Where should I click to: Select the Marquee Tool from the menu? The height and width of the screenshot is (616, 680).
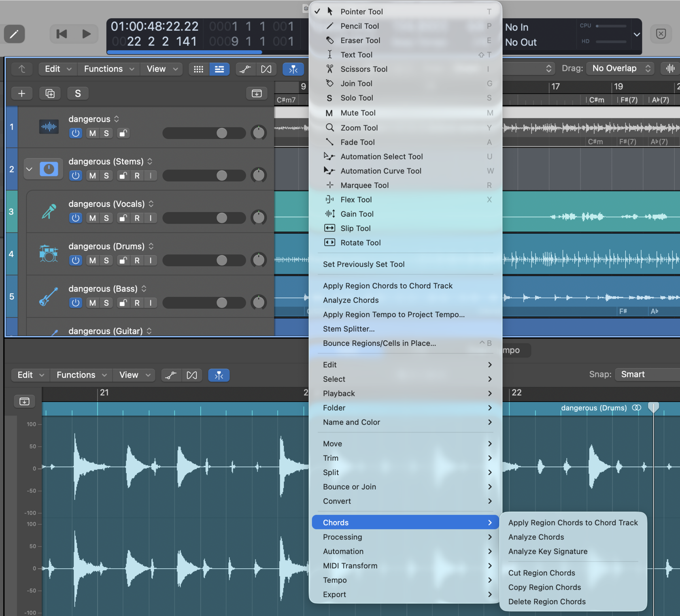point(364,185)
